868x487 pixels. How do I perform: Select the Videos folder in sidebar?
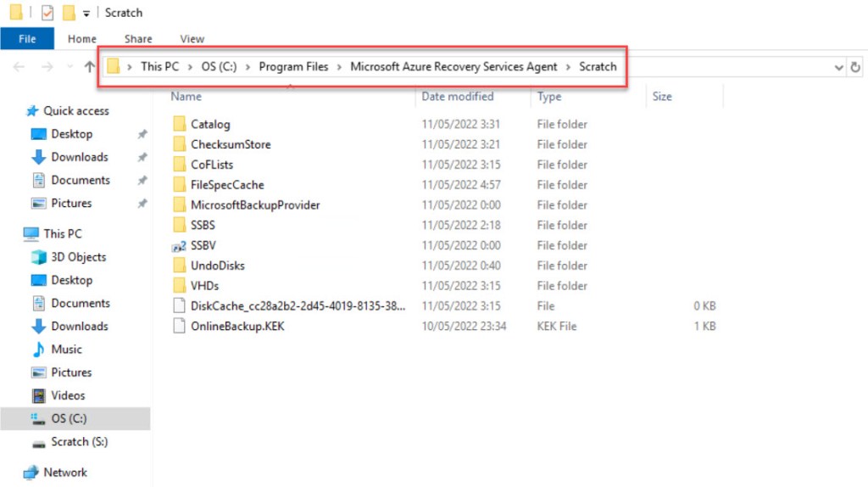click(68, 395)
